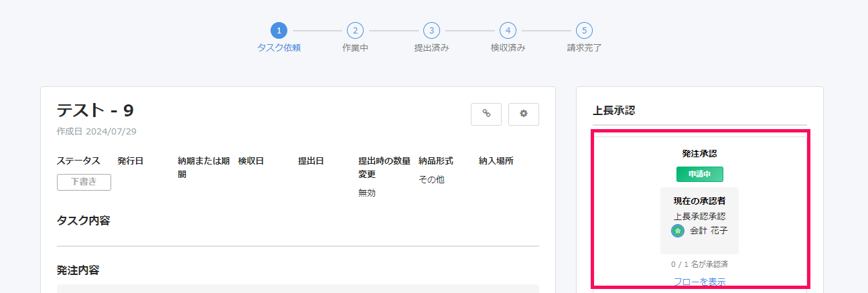Click the 発行日 column label
This screenshot has height=293, width=868.
point(130,161)
